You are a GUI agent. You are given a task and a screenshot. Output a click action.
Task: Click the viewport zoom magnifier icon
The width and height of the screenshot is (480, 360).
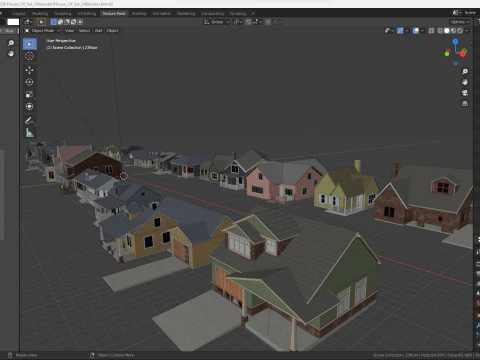tap(465, 72)
